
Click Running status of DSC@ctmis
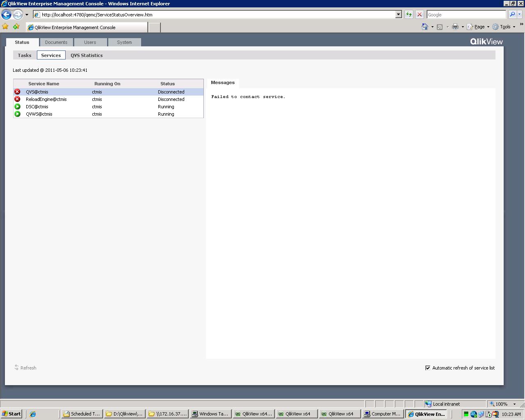click(x=166, y=107)
